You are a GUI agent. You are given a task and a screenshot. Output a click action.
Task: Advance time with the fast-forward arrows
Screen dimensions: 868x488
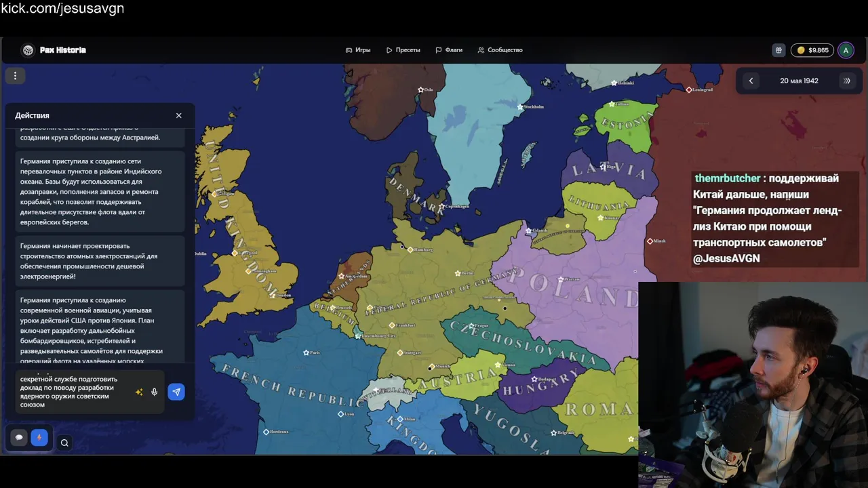point(847,81)
